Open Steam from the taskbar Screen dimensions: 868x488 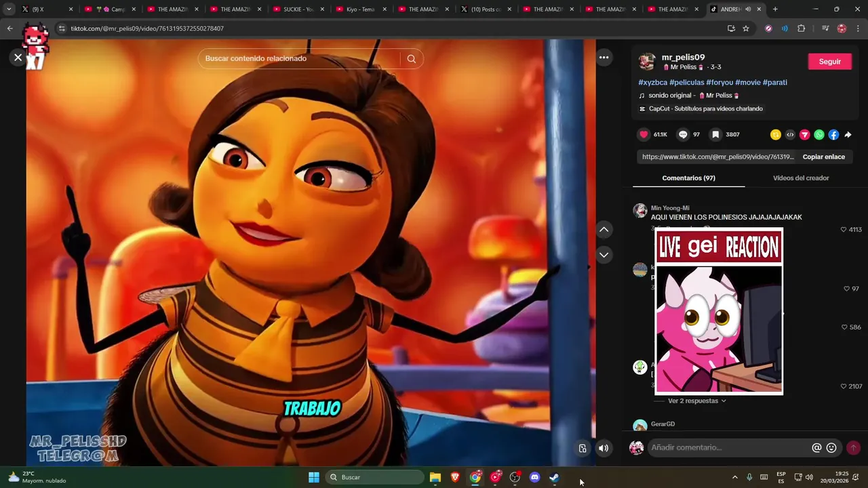[x=554, y=477]
